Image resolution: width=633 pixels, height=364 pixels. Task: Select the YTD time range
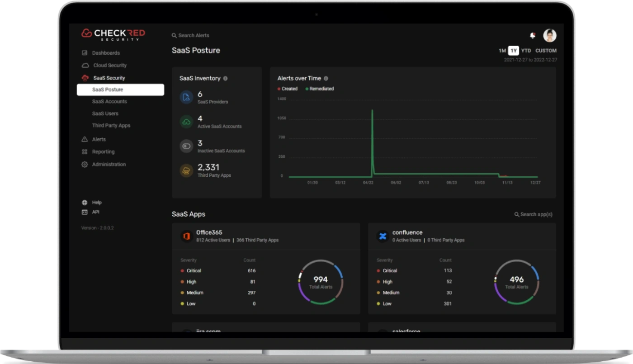click(x=526, y=51)
